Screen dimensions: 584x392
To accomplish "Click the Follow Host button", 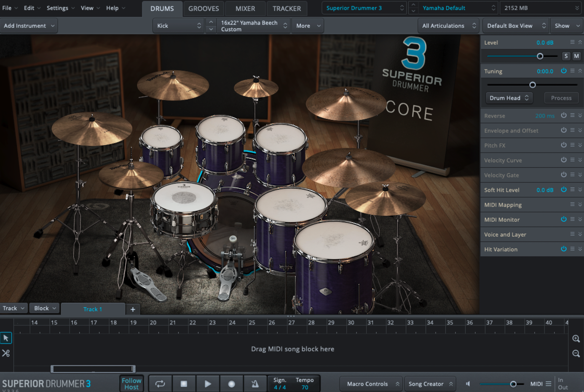I will click(x=131, y=384).
